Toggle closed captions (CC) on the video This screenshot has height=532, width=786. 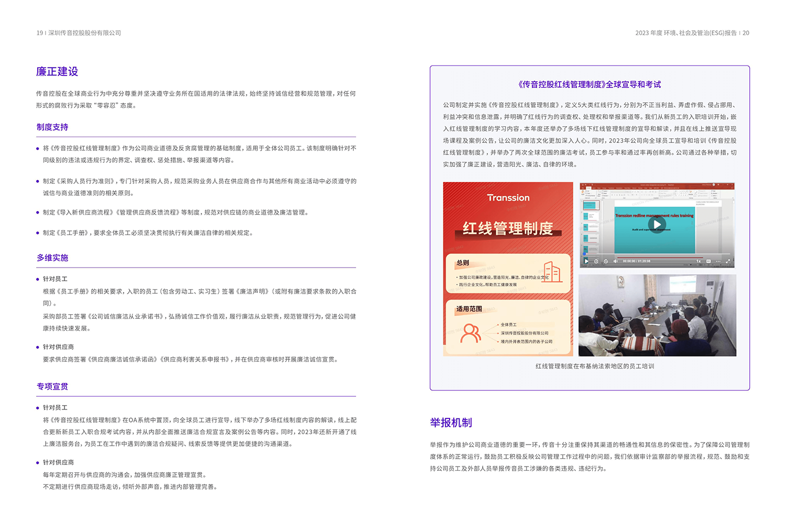708,261
